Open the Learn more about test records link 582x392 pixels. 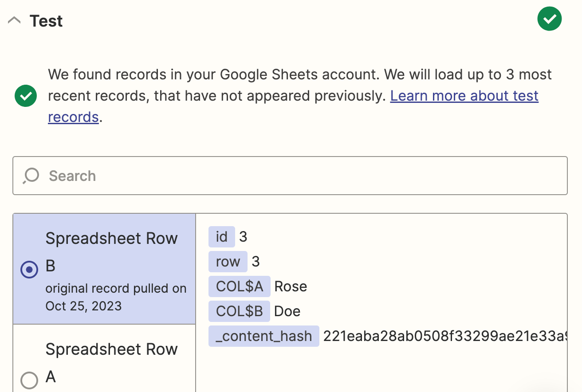pos(464,96)
